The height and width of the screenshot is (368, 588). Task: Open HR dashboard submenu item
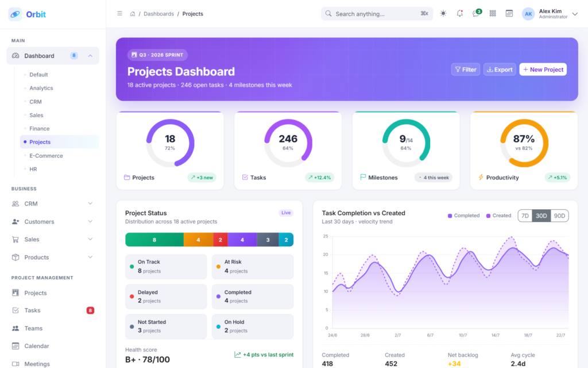pyautogui.click(x=60, y=170)
